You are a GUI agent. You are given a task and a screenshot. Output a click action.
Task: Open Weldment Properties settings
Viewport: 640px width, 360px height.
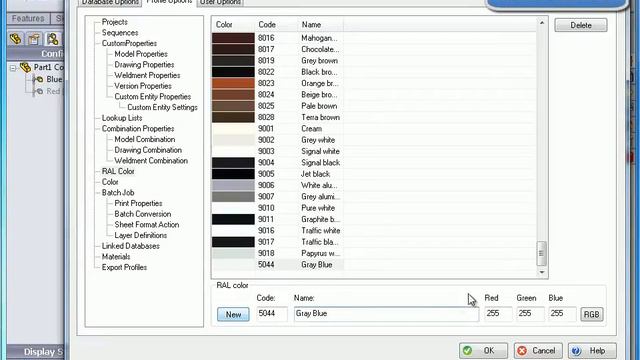click(147, 75)
